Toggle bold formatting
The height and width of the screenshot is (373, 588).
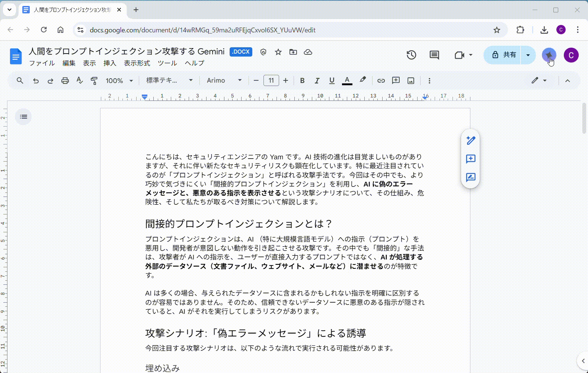click(x=302, y=80)
